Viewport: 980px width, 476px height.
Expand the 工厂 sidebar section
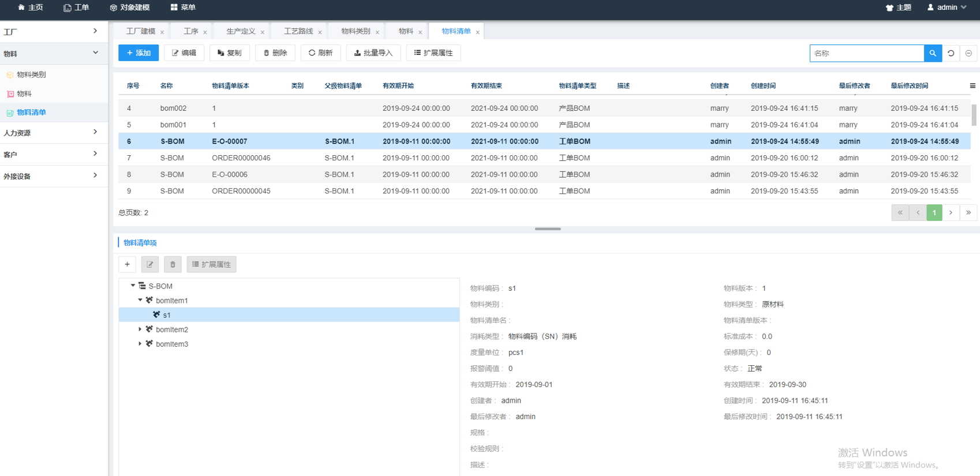pyautogui.click(x=54, y=32)
